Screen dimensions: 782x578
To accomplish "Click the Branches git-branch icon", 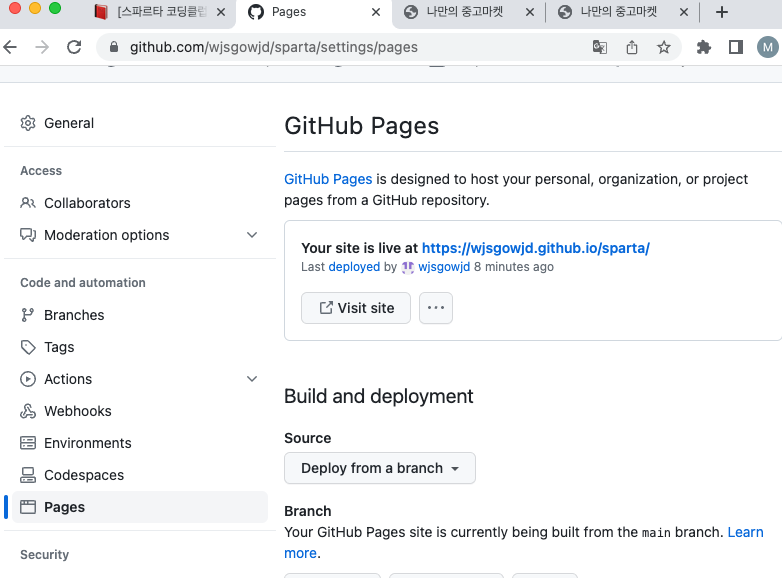I will click(28, 315).
